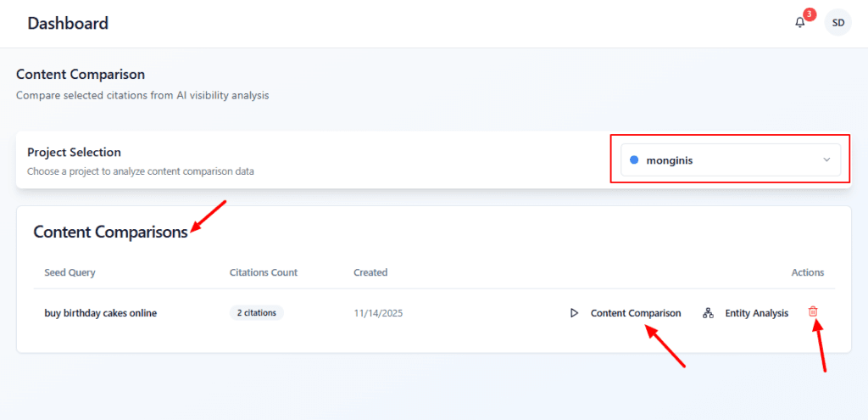
Task: Open Entity Analysis for the seed query
Action: point(756,313)
